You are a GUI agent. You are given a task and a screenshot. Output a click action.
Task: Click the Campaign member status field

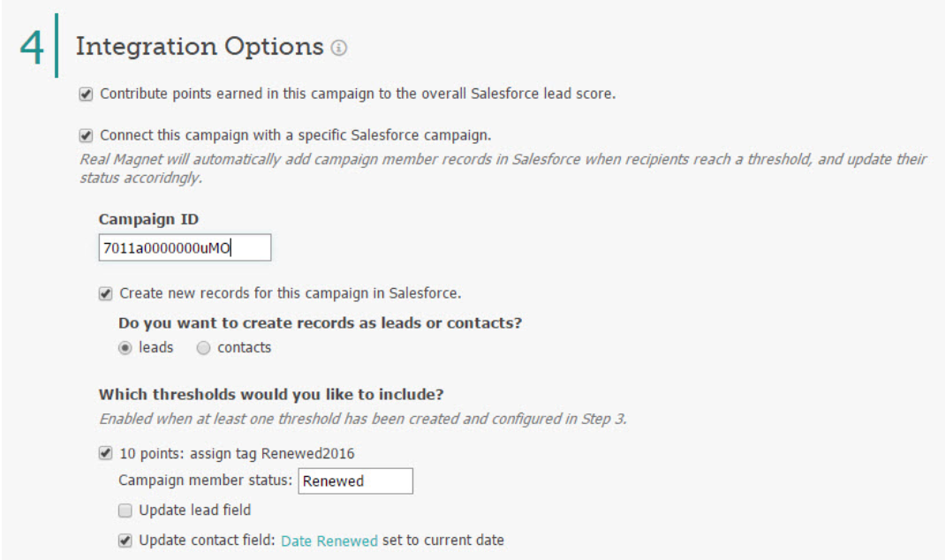356,481
